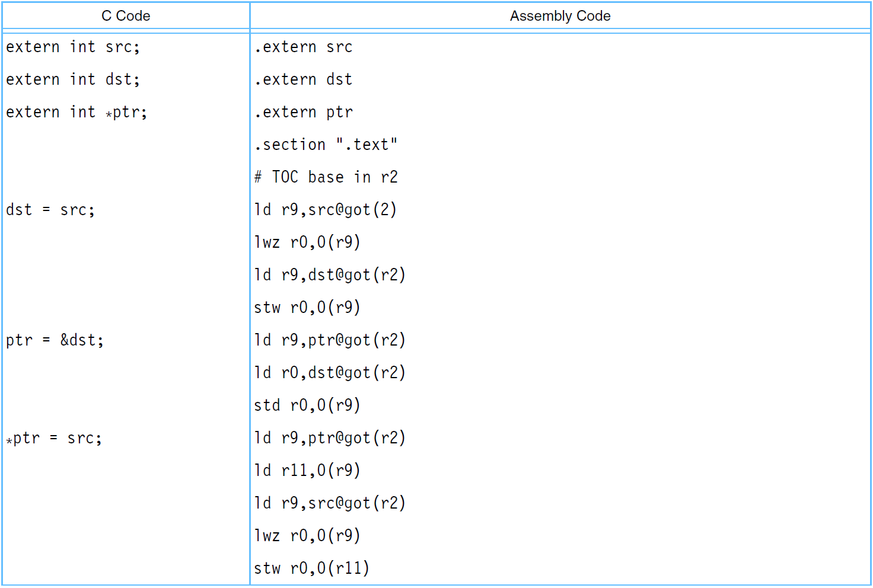
Task: Click the "C Code" column header
Action: click(x=126, y=16)
